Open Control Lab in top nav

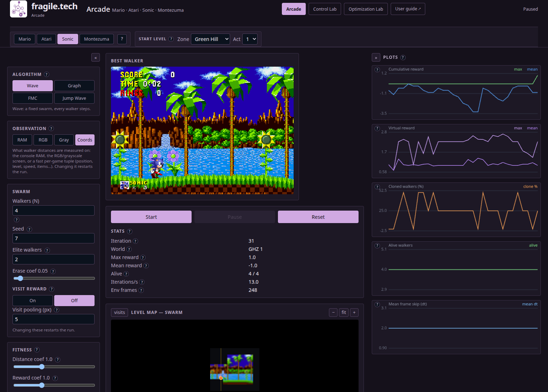point(325,9)
